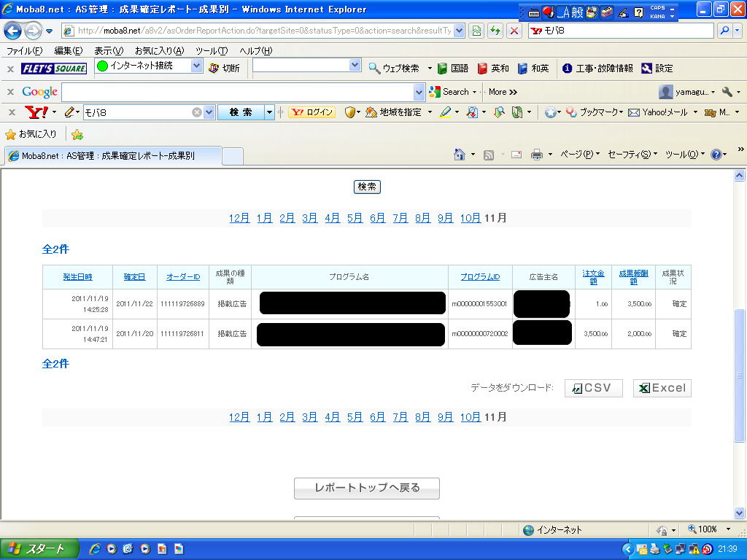This screenshot has height=560, width=747.
Task: Click the 国語 dictionary book icon
Action: click(x=442, y=69)
